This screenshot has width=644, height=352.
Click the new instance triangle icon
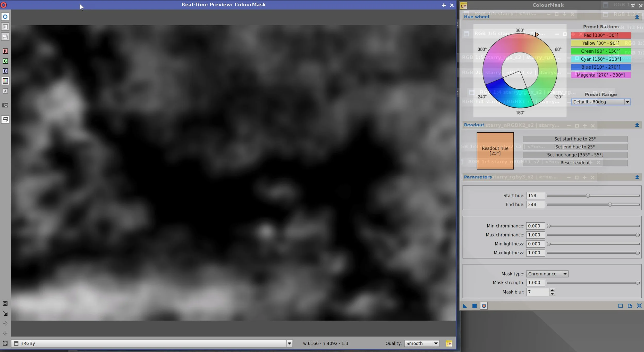coord(465,306)
